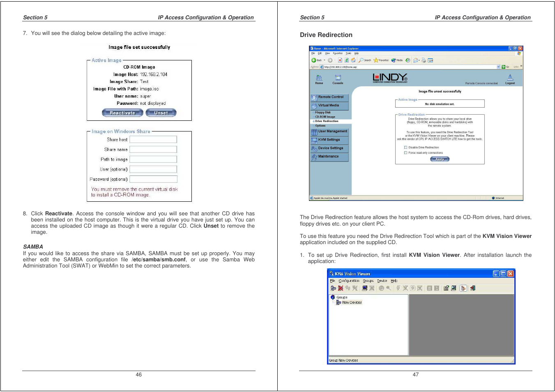Select the Drive Redirection sidebar link
This screenshot has width=555, height=392.
click(x=327, y=121)
